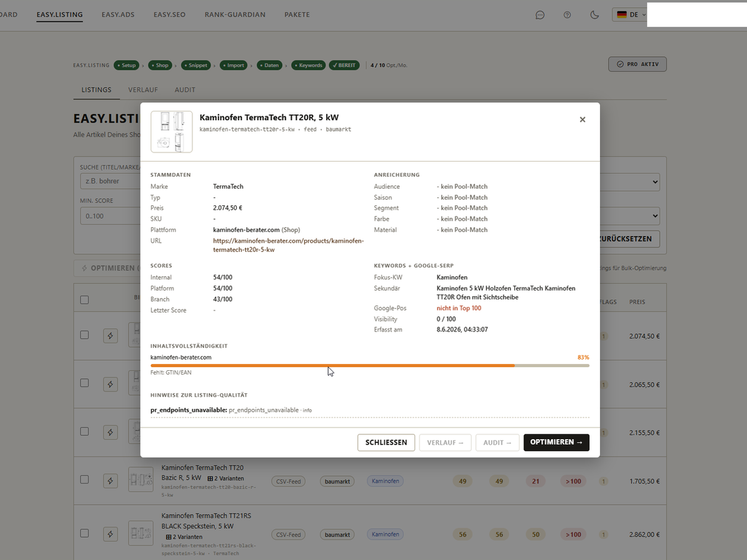Viewport: 747px width, 560px height.
Task: Click lightning optimize icon in 2.065,50 € row
Action: (x=110, y=384)
